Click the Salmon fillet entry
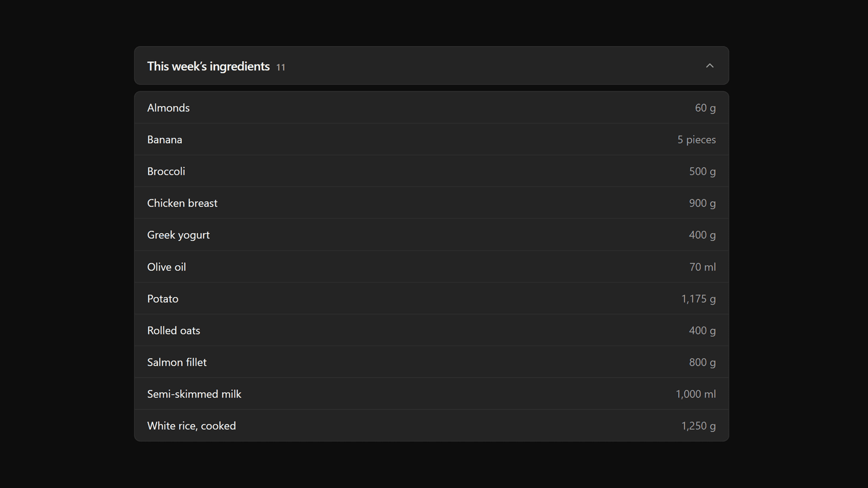This screenshot has height=488, width=868. tap(431, 362)
